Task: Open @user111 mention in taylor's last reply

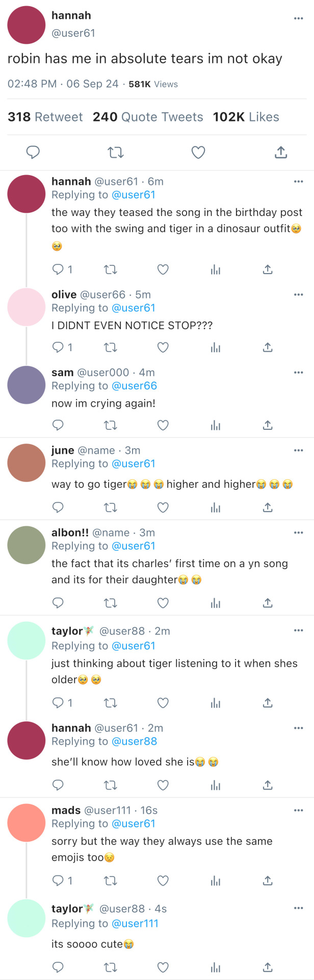Action: 135,923
